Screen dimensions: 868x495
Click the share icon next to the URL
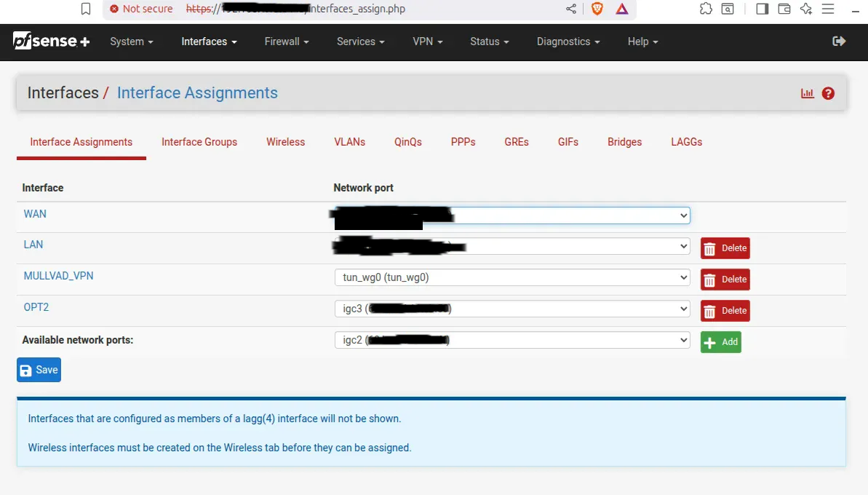click(571, 9)
